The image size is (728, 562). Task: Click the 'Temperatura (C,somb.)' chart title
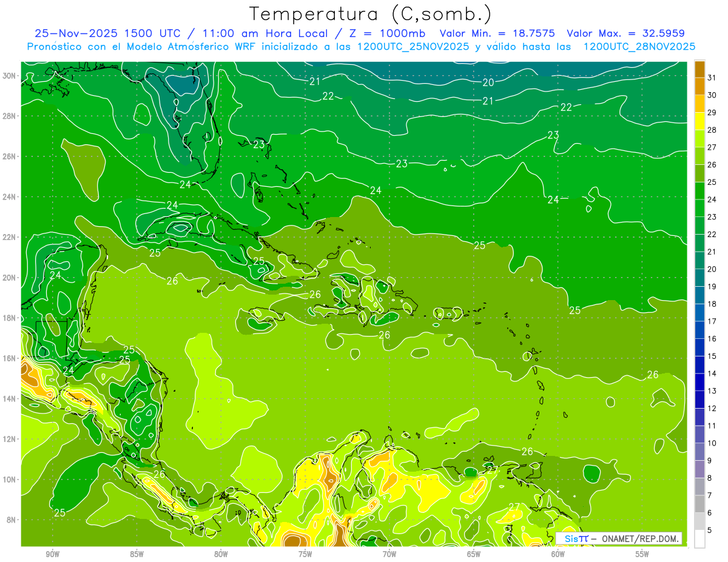[371, 14]
